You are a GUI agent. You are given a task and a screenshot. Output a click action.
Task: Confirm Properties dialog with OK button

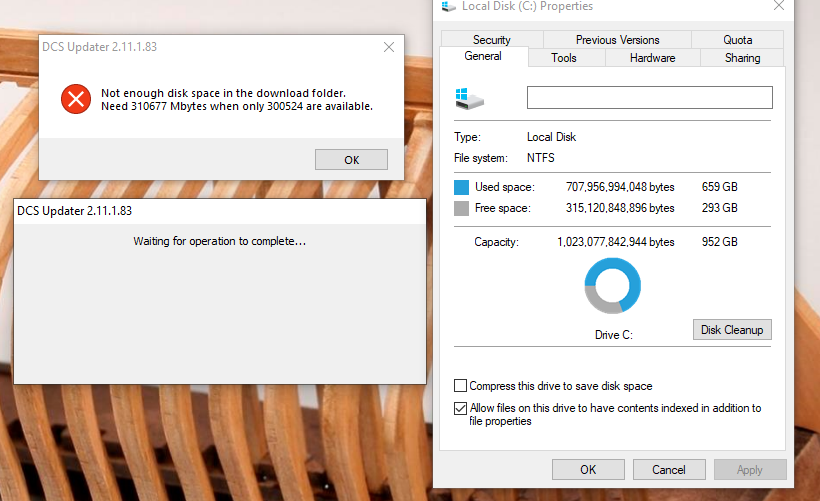pyautogui.click(x=588, y=470)
